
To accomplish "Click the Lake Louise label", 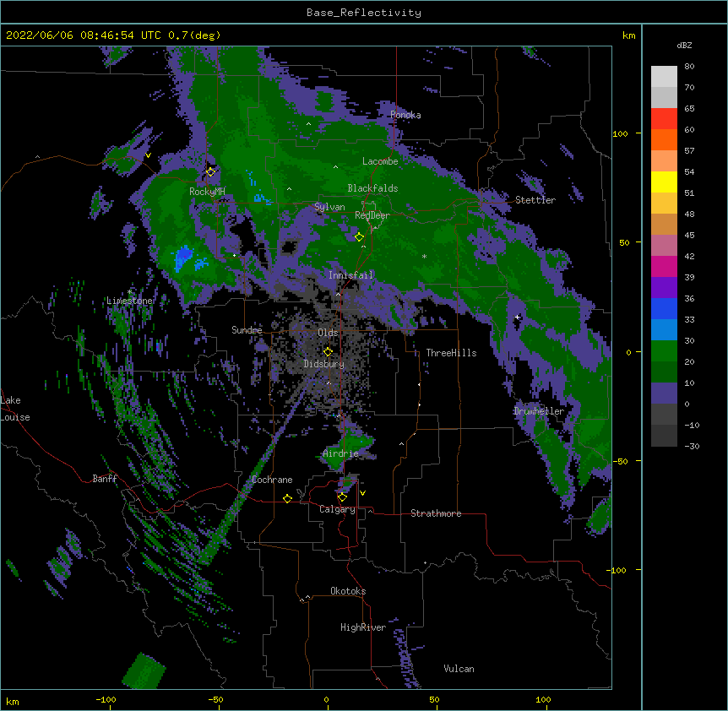I will click(x=15, y=409).
